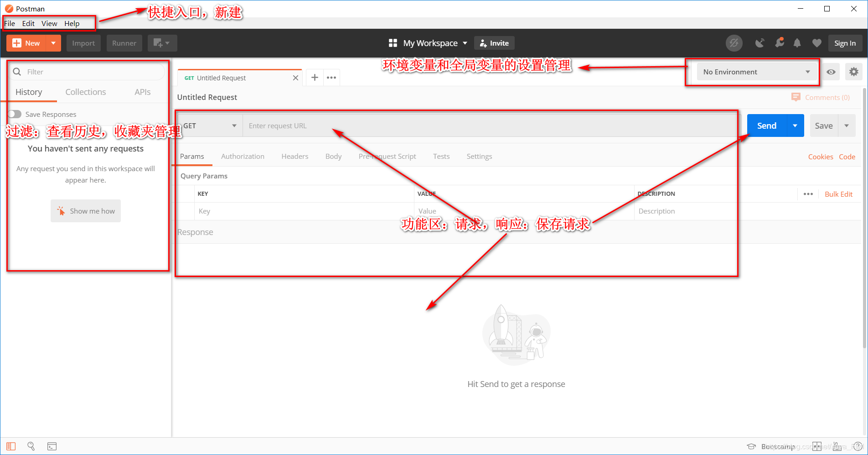Click the Show me how button
The image size is (868, 455).
[x=86, y=211]
